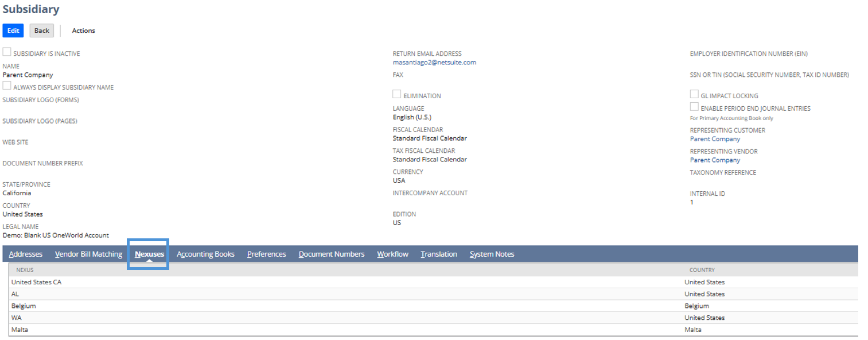Toggle Subsidiary Is Inactive checkbox
868x340 pixels.
[7, 52]
